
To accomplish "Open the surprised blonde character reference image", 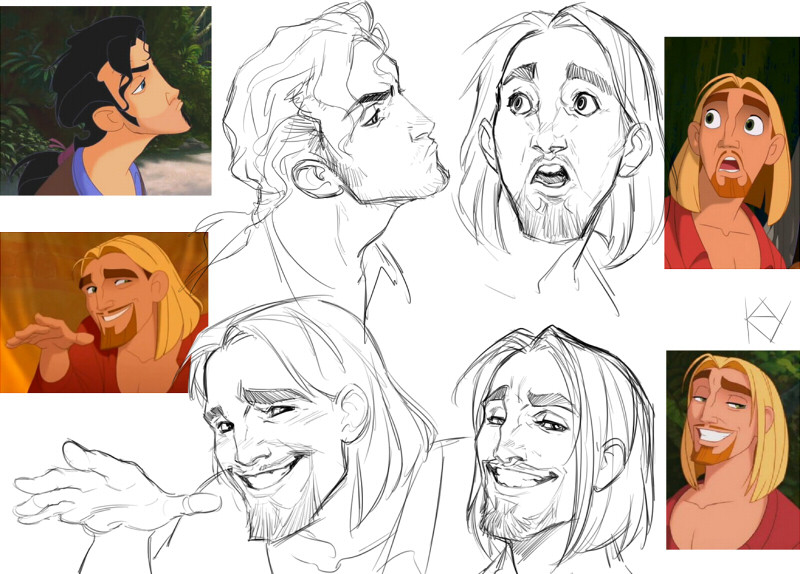I will [731, 153].
